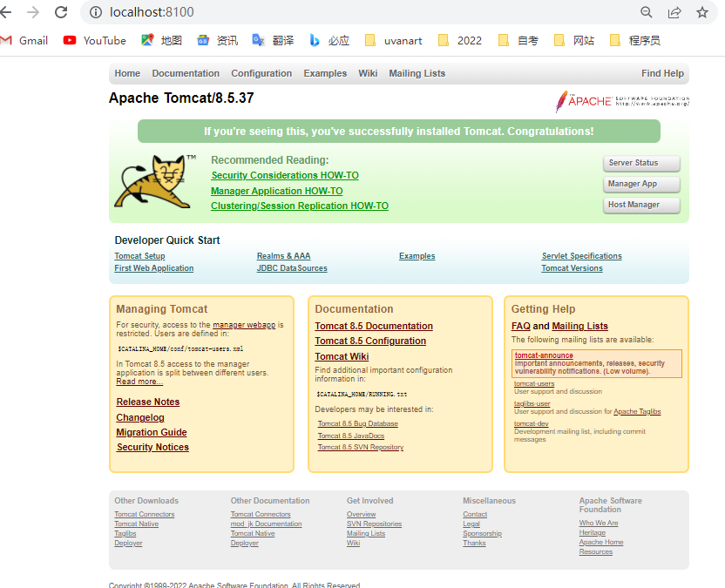Open the 翻译 translate bookmark
This screenshot has width=725, height=588.
click(273, 41)
